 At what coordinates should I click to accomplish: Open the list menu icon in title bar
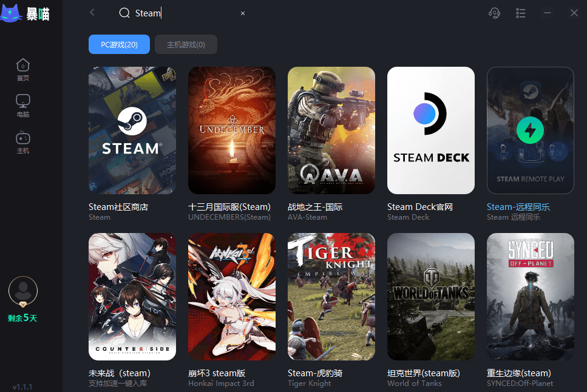521,13
